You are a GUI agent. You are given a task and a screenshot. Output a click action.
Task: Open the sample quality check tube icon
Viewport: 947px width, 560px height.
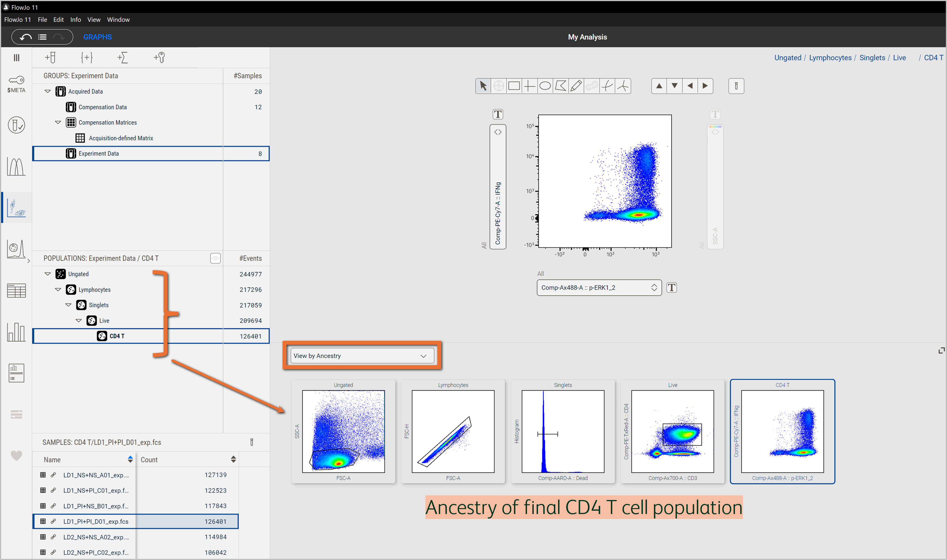[16, 125]
